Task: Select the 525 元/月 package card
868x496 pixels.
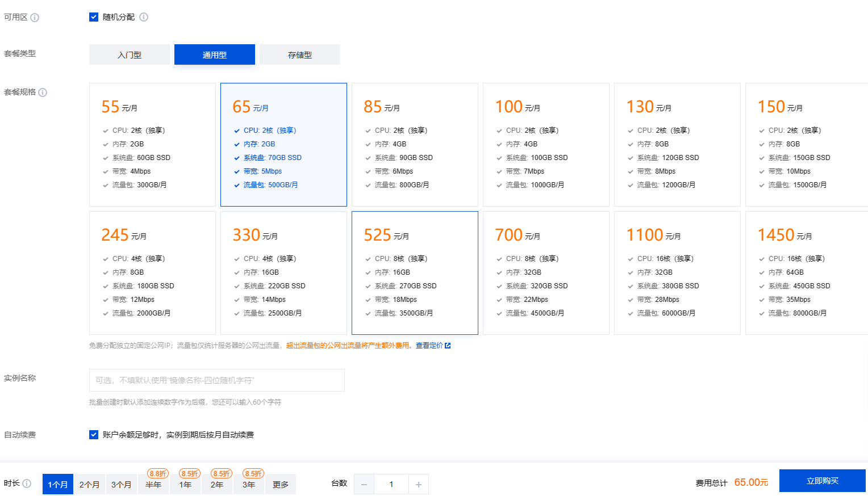Action: point(415,273)
